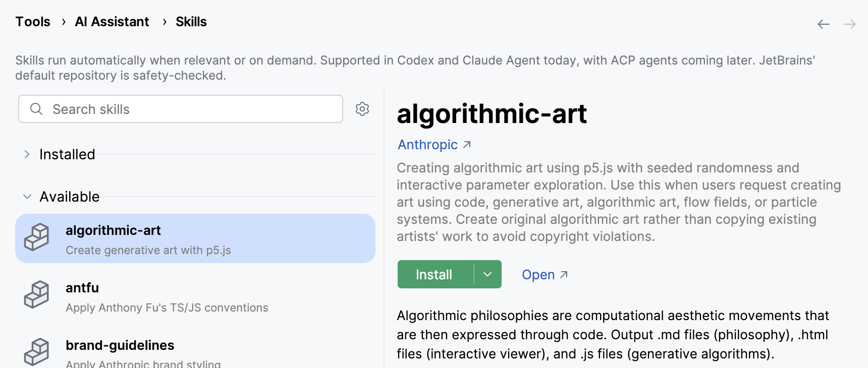This screenshot has height=368, width=868.
Task: Expand the Installed section
Action: (x=27, y=154)
